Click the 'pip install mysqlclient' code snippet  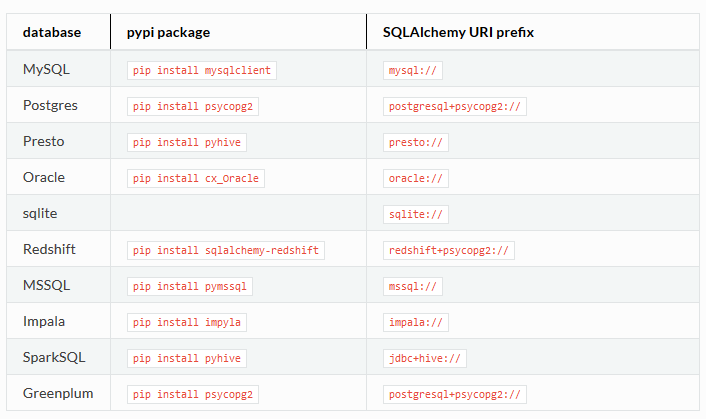(202, 71)
